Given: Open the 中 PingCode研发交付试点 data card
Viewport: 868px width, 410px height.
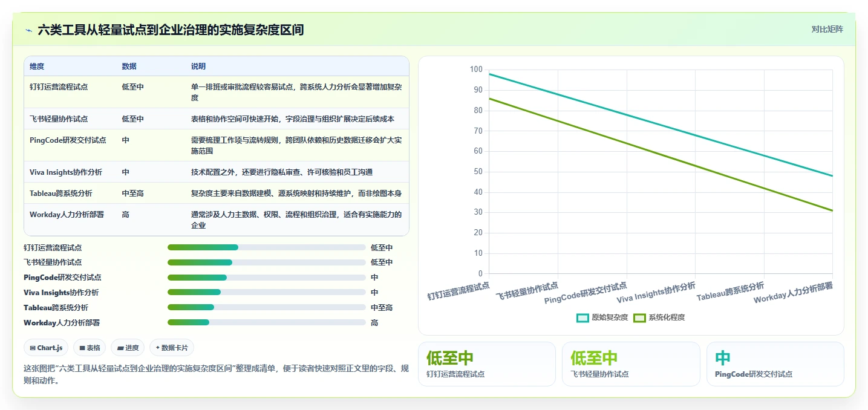Looking at the screenshot, I should coord(775,364).
